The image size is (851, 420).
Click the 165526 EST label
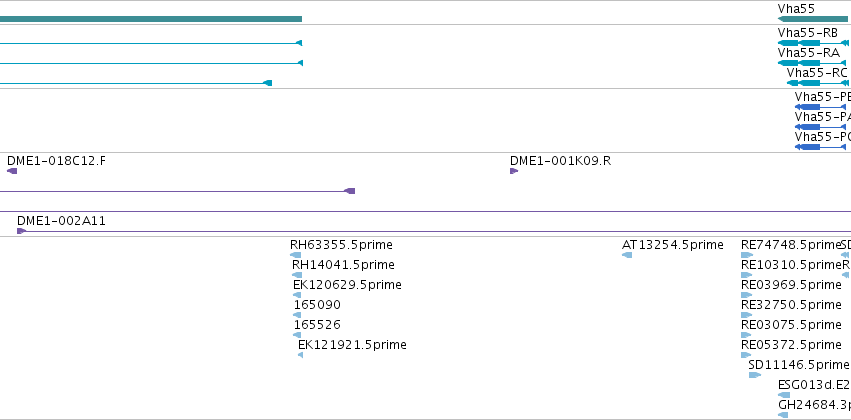pyautogui.click(x=317, y=324)
